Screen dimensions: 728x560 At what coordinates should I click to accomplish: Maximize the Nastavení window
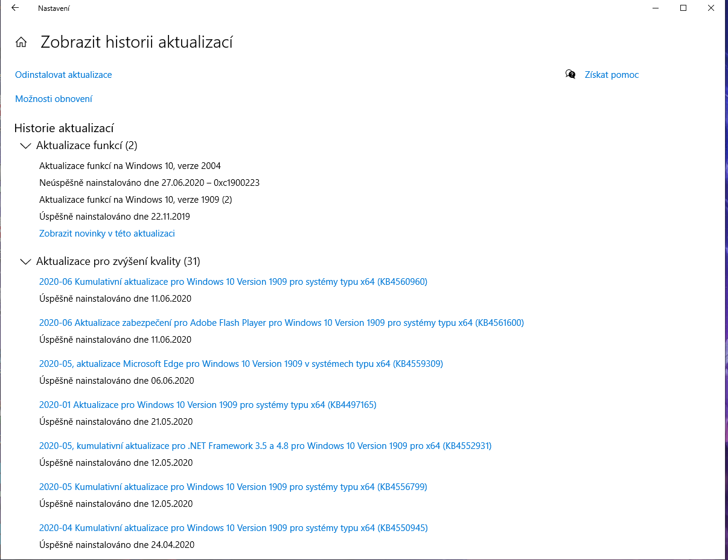683,8
